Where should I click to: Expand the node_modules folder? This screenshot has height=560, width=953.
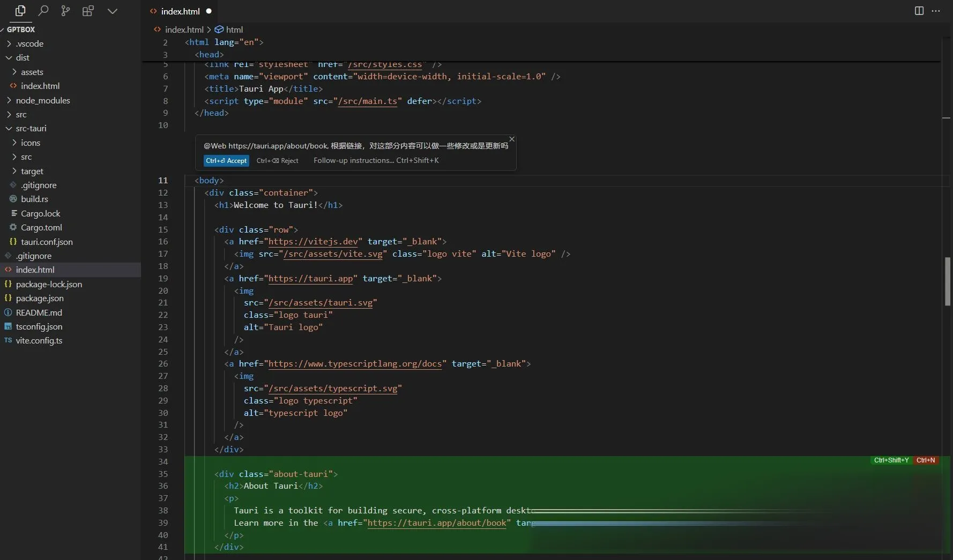(43, 100)
